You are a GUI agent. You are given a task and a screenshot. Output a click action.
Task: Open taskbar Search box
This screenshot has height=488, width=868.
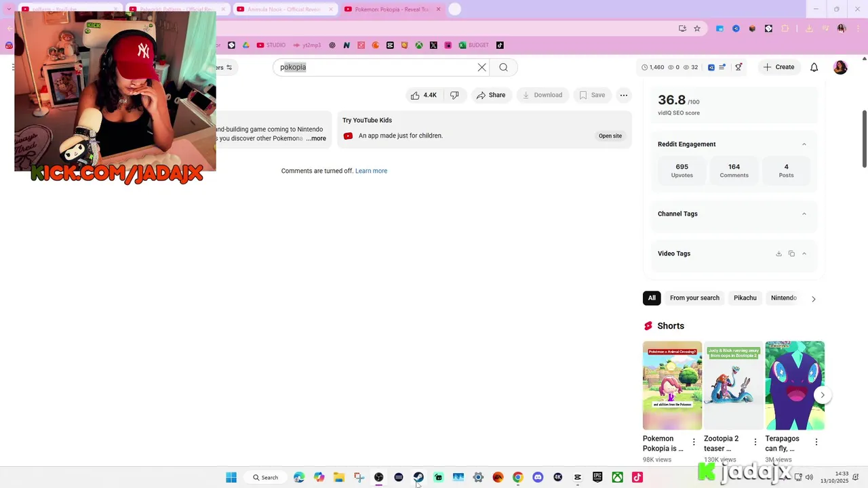tap(265, 477)
